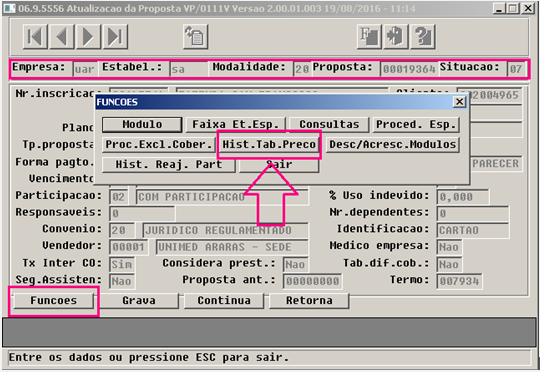
Task: Click Considera prest. field Nao
Action: pyautogui.click(x=295, y=264)
